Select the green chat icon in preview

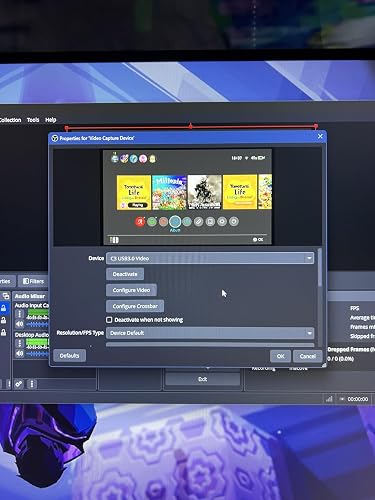[x=152, y=221]
